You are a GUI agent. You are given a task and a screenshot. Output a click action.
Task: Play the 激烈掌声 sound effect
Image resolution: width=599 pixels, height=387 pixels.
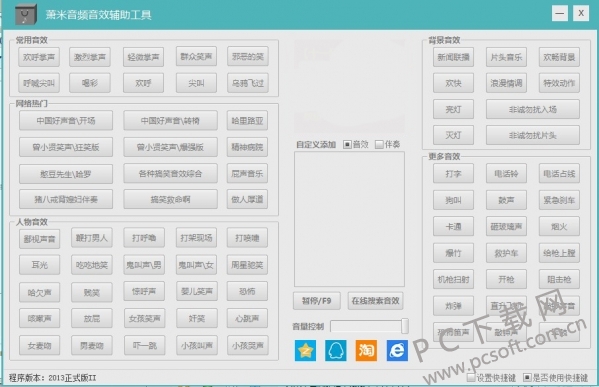coord(90,57)
